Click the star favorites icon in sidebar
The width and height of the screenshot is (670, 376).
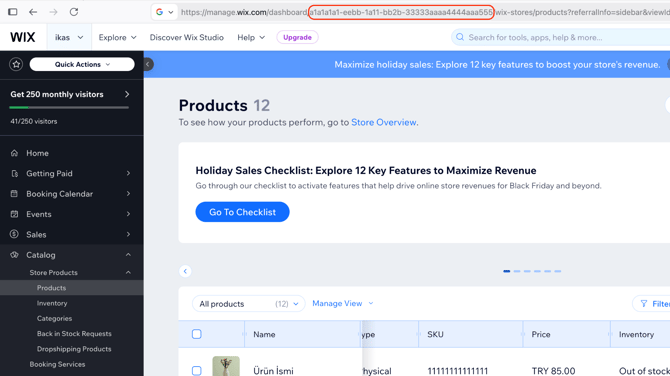tap(16, 65)
